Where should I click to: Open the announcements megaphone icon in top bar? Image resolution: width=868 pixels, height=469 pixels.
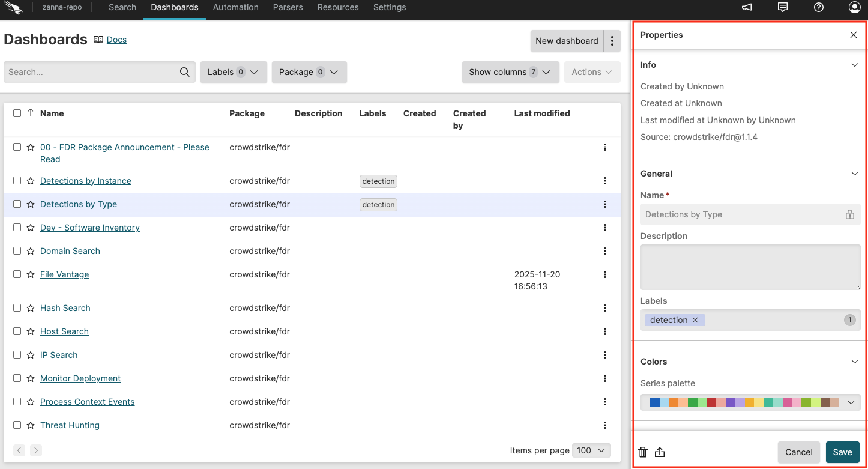point(746,7)
